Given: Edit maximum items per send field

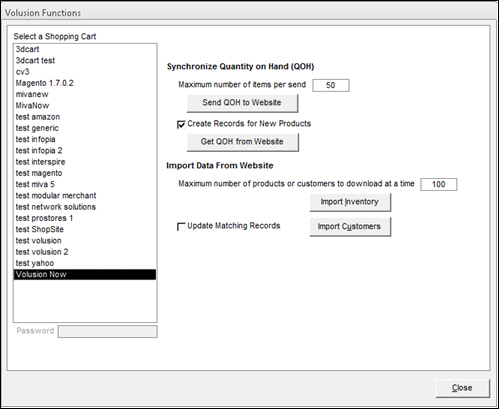Looking at the screenshot, I should [331, 85].
